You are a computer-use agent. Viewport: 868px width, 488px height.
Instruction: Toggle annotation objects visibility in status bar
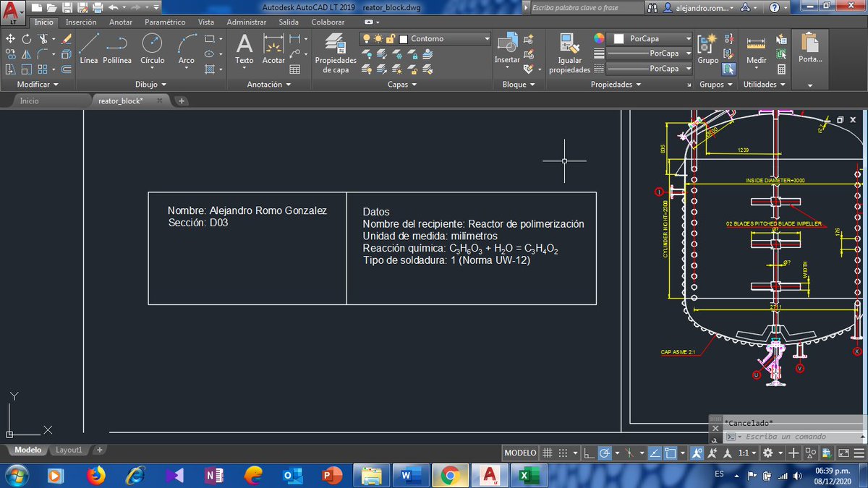tap(697, 453)
